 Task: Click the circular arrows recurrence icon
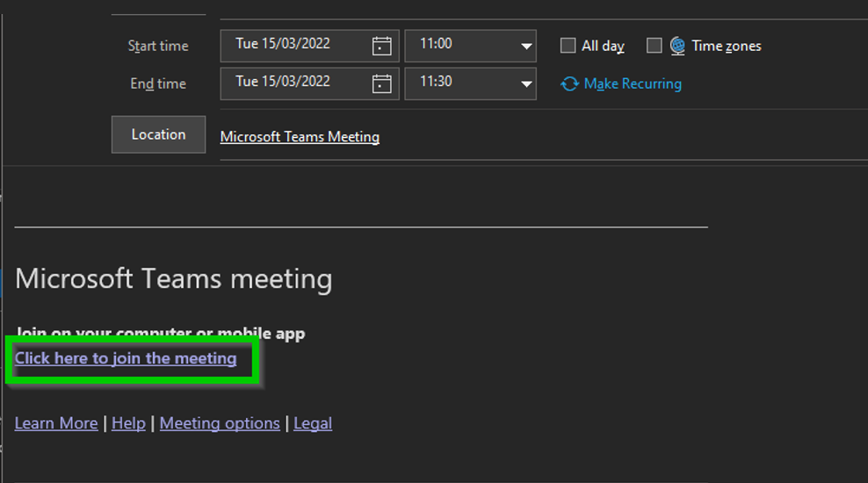point(570,83)
